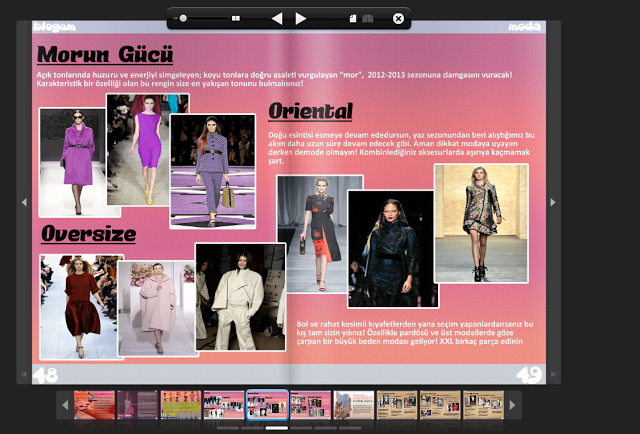Screen dimensions: 640x434
Task: Open the last visible thumbnail in strip
Action: point(483,405)
